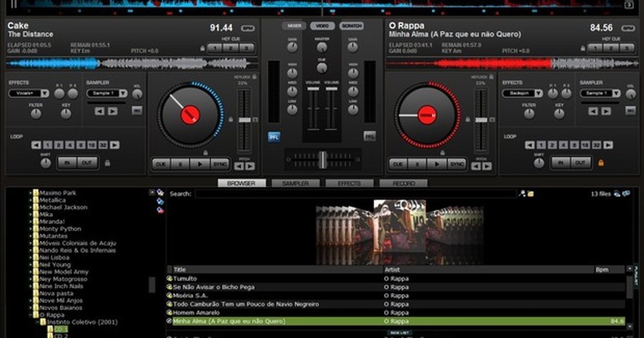
Task: Open the EFFECTS tab
Action: pos(349,183)
